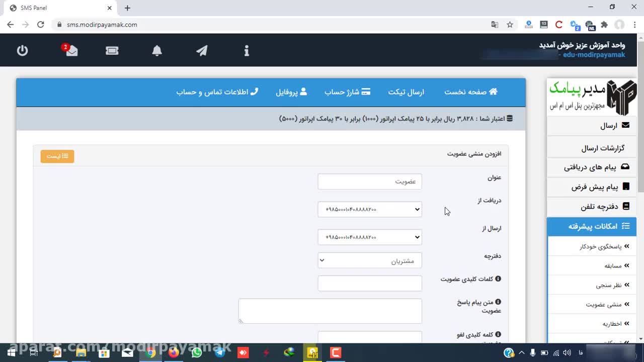The height and width of the screenshot is (362, 644).
Task: Open the دریافت از number dropdown
Action: 370,209
